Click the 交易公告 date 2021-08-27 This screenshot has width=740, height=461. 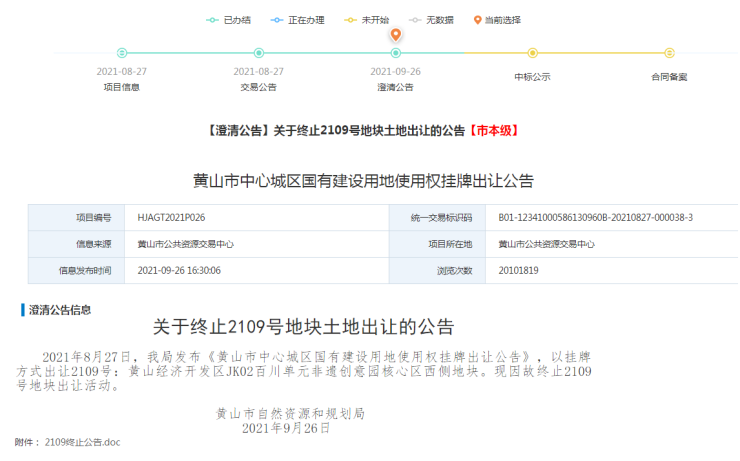point(259,71)
